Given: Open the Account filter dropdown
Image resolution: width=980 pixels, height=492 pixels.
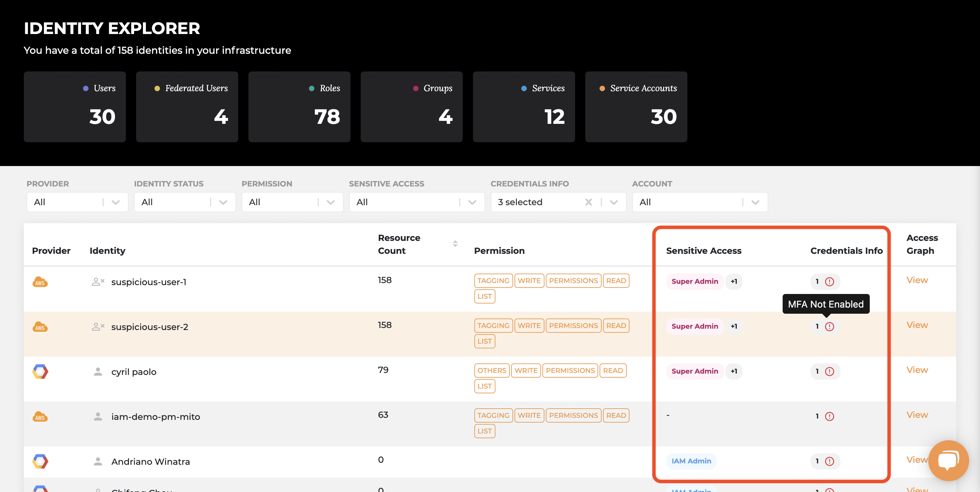Looking at the screenshot, I should (700, 202).
